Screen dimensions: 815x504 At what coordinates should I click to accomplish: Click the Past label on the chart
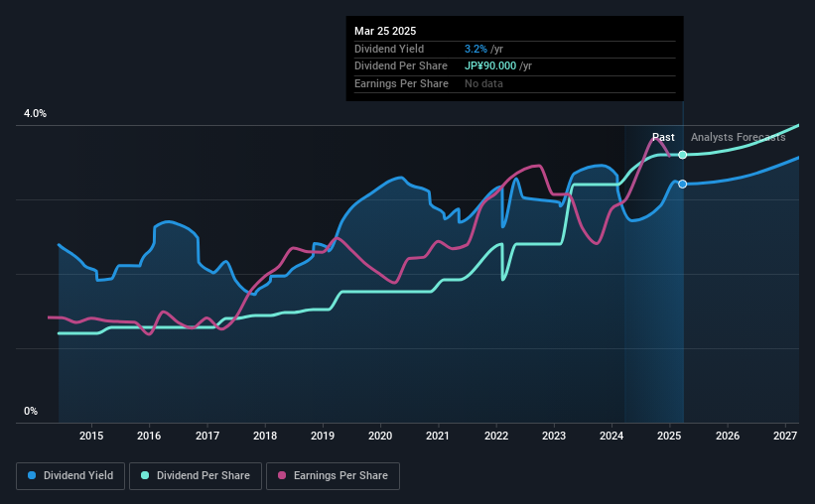click(x=663, y=137)
